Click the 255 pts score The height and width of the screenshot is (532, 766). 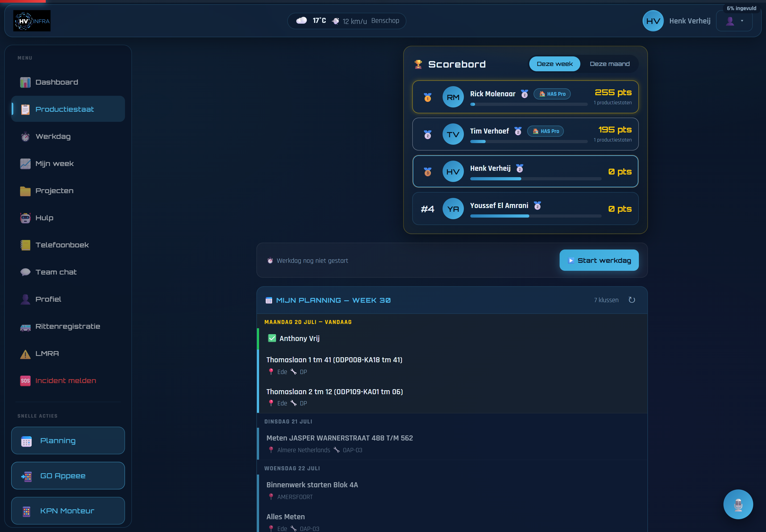pos(613,92)
